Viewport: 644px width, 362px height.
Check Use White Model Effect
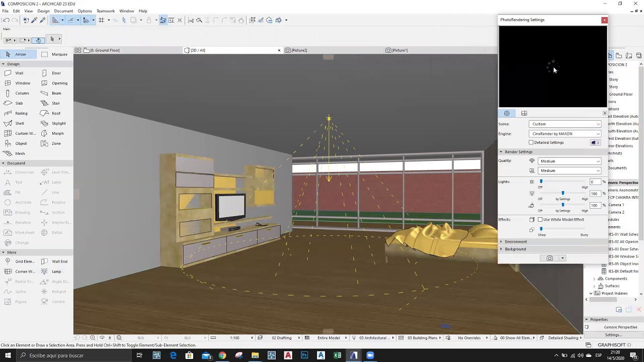(x=540, y=220)
